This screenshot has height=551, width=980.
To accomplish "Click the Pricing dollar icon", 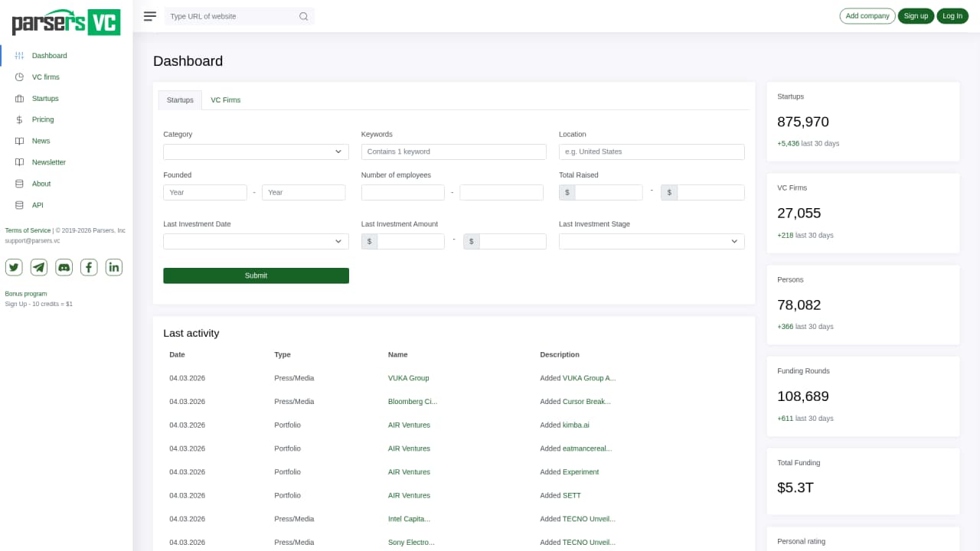I will 19,119.
